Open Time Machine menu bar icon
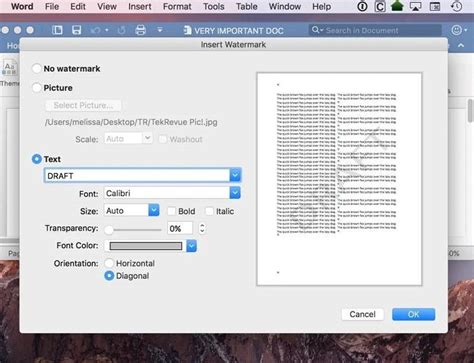 point(456,6)
